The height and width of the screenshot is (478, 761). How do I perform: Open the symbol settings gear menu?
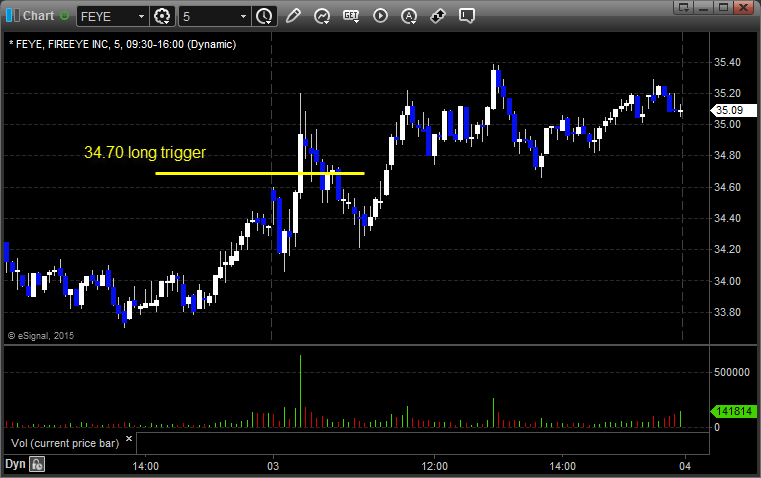tap(162, 16)
